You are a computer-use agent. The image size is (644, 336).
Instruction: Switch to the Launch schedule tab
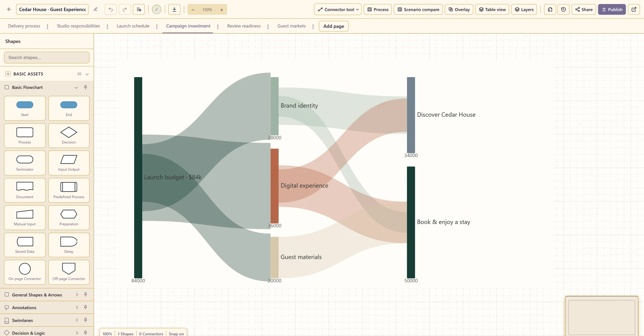[x=133, y=26]
